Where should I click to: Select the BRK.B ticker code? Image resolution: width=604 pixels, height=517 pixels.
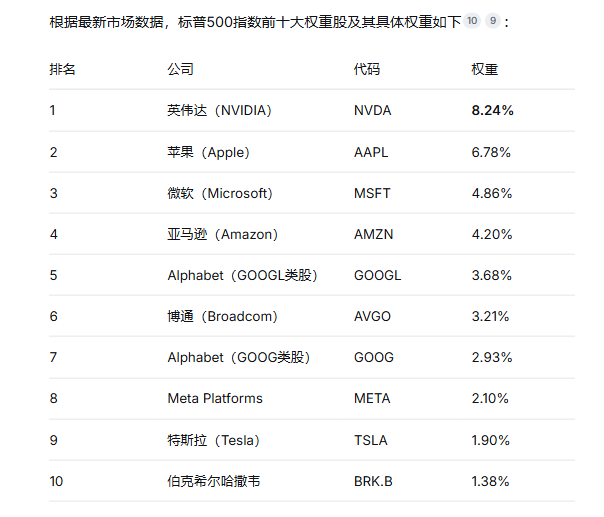tap(373, 482)
